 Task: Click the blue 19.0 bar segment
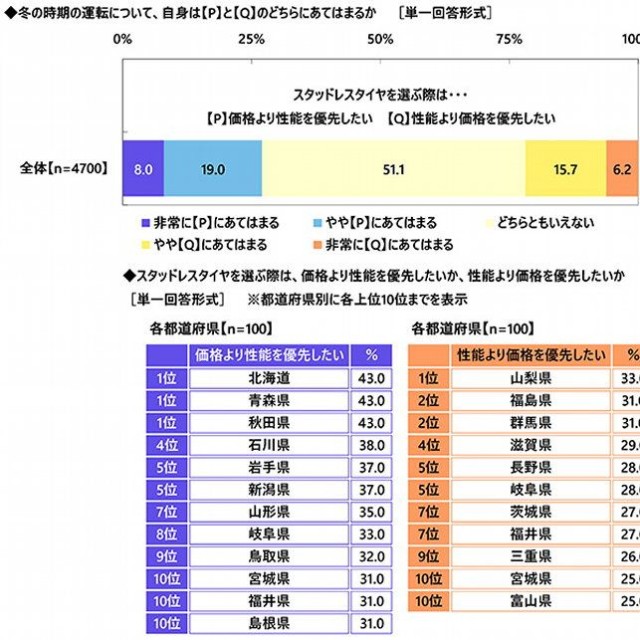213,169
